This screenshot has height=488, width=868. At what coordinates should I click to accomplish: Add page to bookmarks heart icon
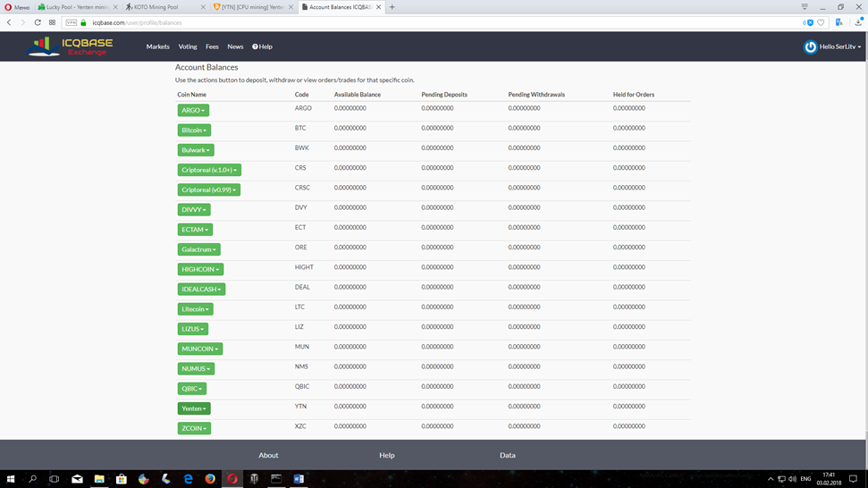point(821,22)
